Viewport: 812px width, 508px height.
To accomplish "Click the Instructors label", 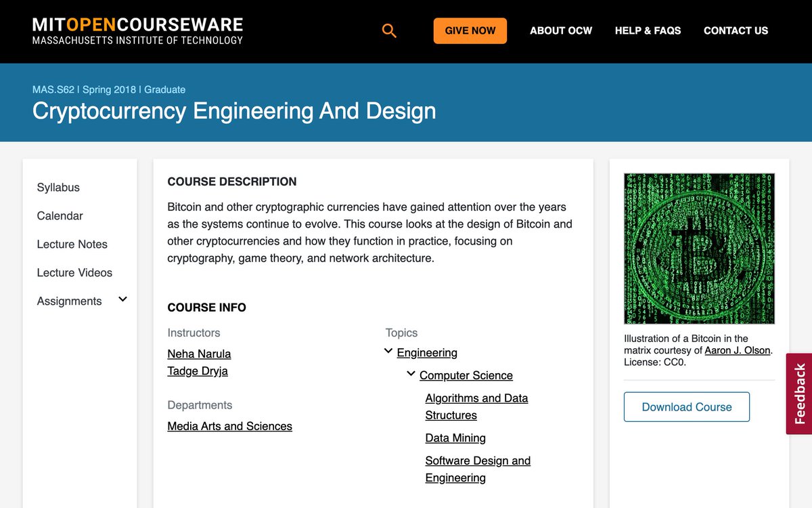I will click(194, 333).
